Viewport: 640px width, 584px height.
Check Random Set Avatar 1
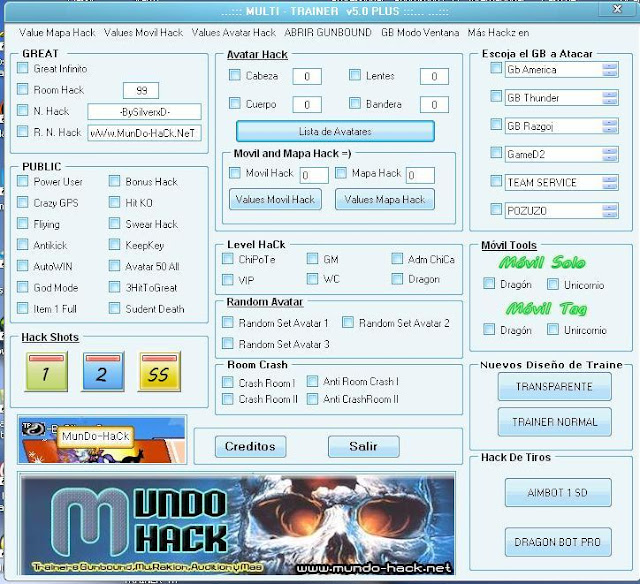[228, 322]
